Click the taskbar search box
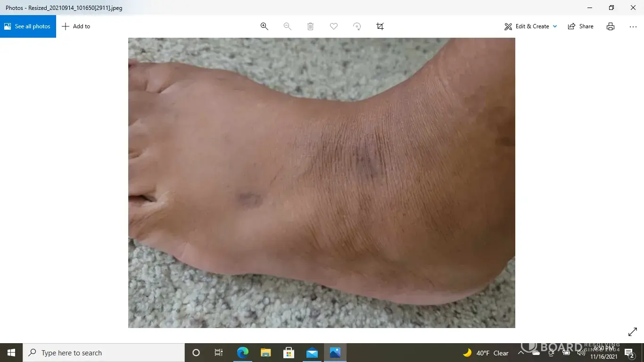 click(x=104, y=353)
